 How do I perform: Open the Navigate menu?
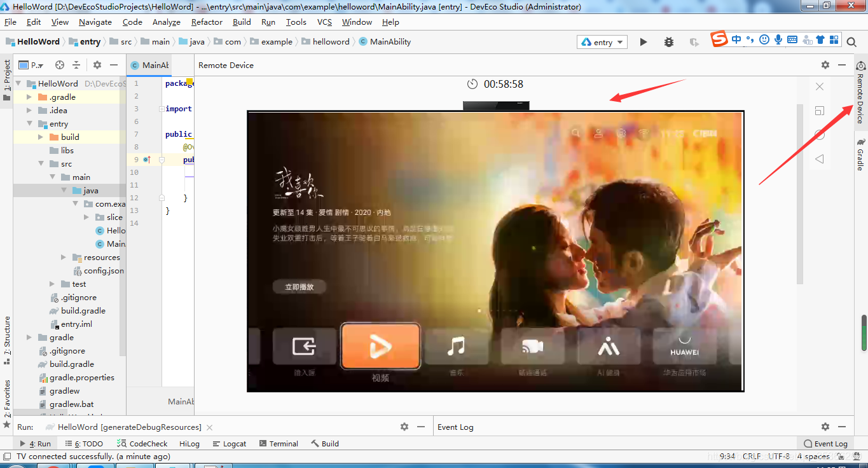coord(95,22)
